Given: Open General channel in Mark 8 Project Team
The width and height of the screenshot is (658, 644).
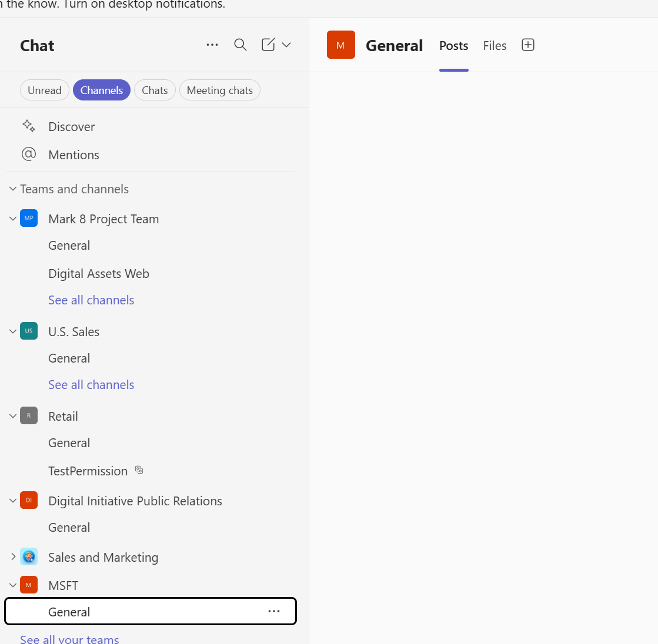Looking at the screenshot, I should [x=69, y=245].
